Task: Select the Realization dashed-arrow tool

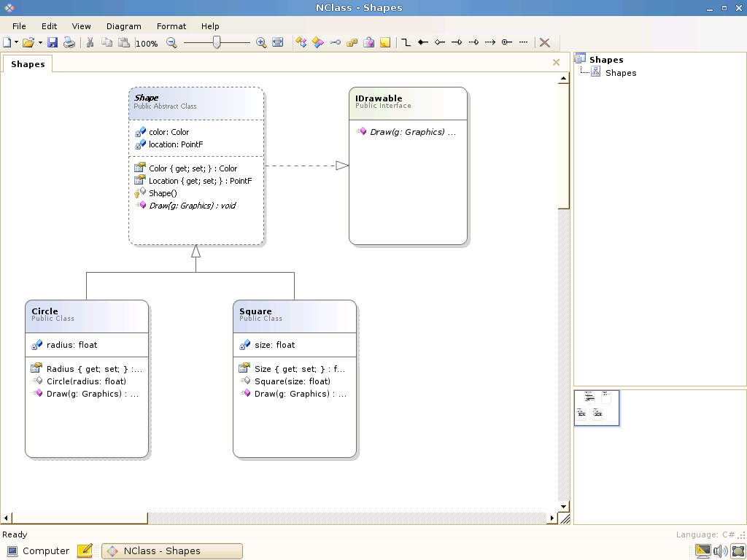Action: click(473, 42)
